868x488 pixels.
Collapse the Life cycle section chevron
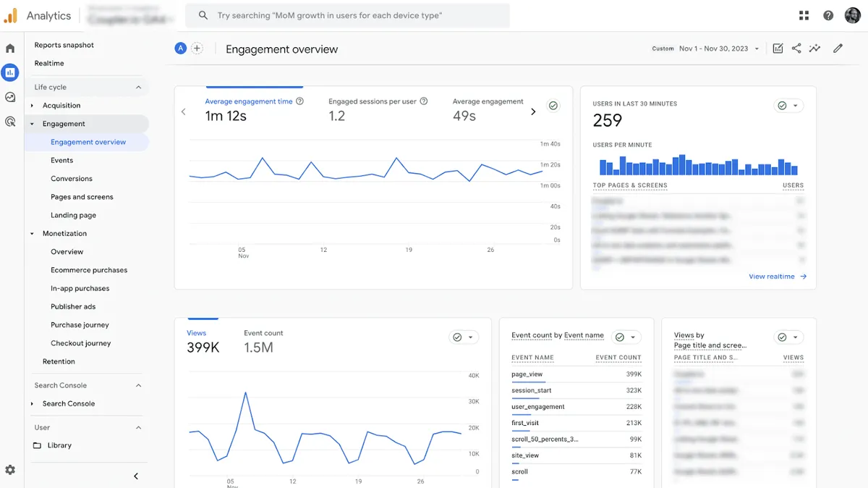[x=139, y=88]
